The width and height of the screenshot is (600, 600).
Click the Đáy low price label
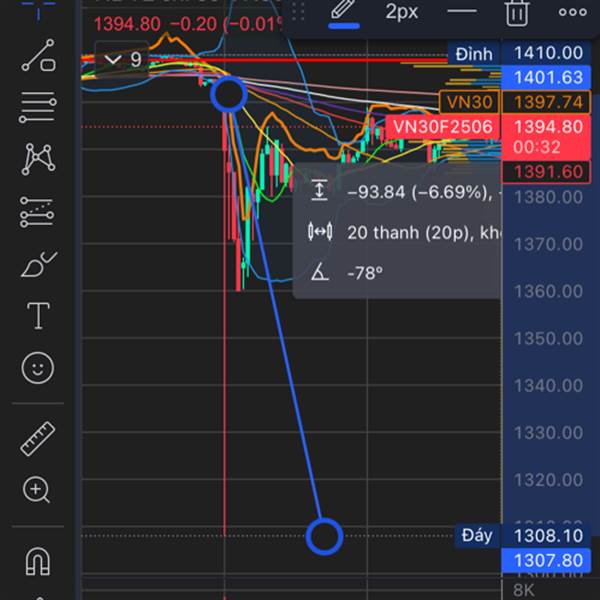pyautogui.click(x=477, y=535)
